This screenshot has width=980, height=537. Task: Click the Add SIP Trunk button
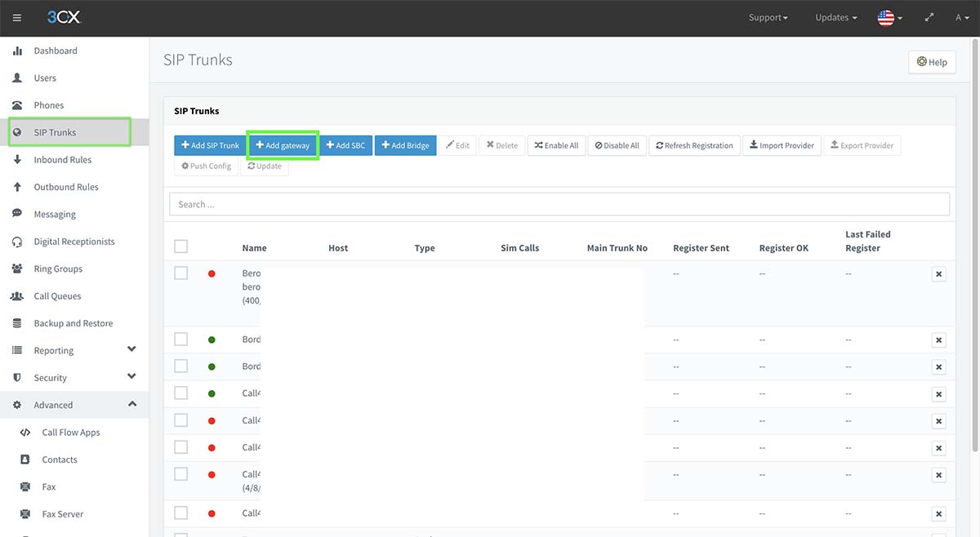pos(210,145)
